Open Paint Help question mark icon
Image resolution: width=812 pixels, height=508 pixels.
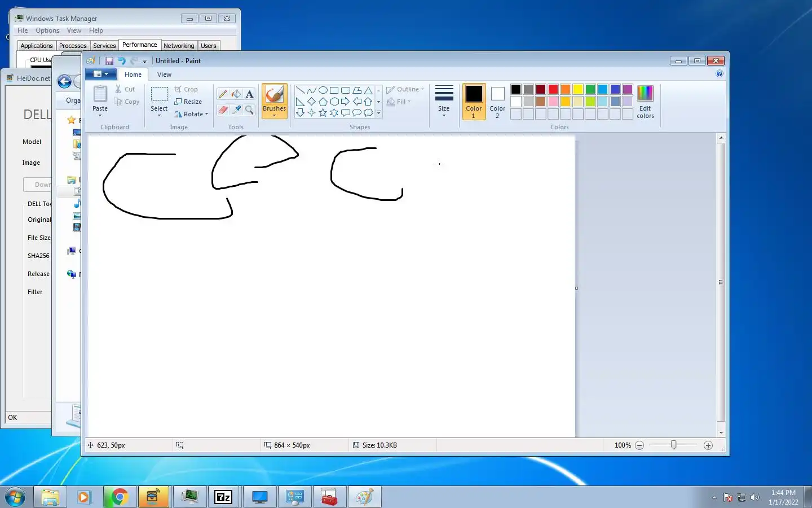[720, 74]
